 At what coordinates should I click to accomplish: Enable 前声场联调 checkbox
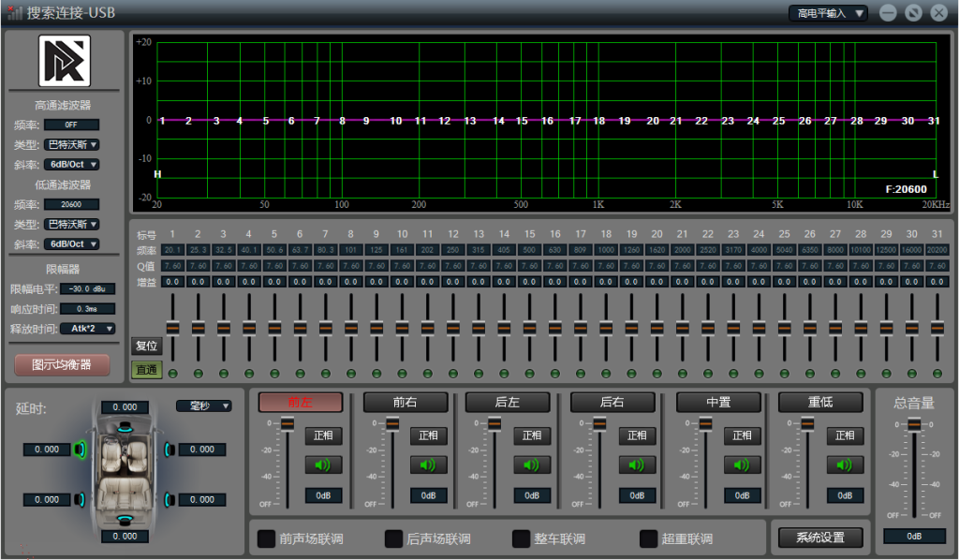266,538
